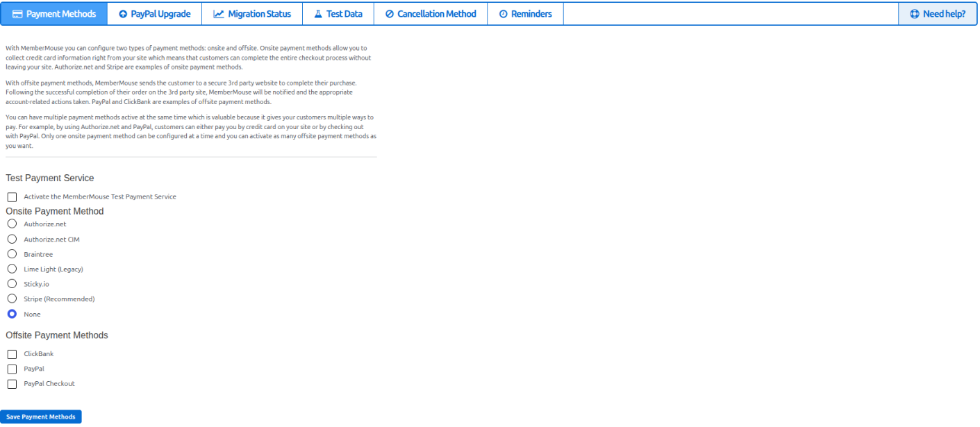The width and height of the screenshot is (980, 427).
Task: Select the Cancellation Method tab
Action: 431,14
